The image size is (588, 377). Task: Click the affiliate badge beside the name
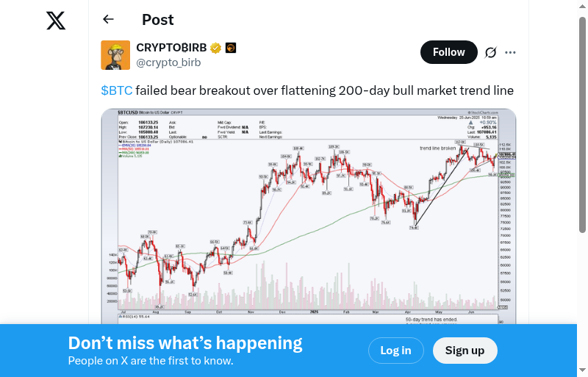coord(231,49)
